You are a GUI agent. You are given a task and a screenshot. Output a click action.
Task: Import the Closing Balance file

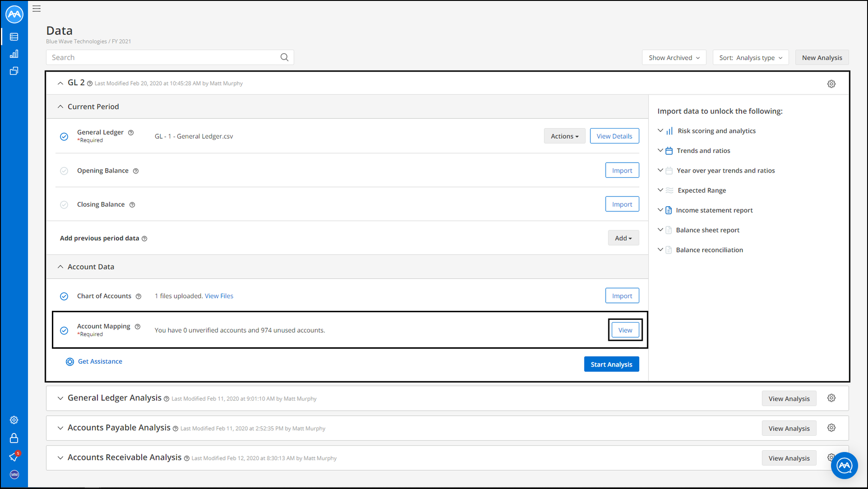coord(622,204)
